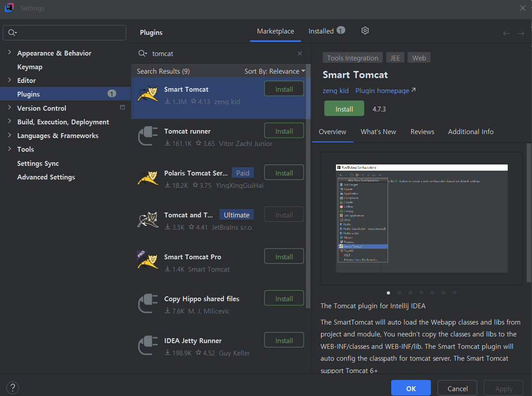Click the Cancel button
The image size is (532, 396).
pyautogui.click(x=457, y=388)
